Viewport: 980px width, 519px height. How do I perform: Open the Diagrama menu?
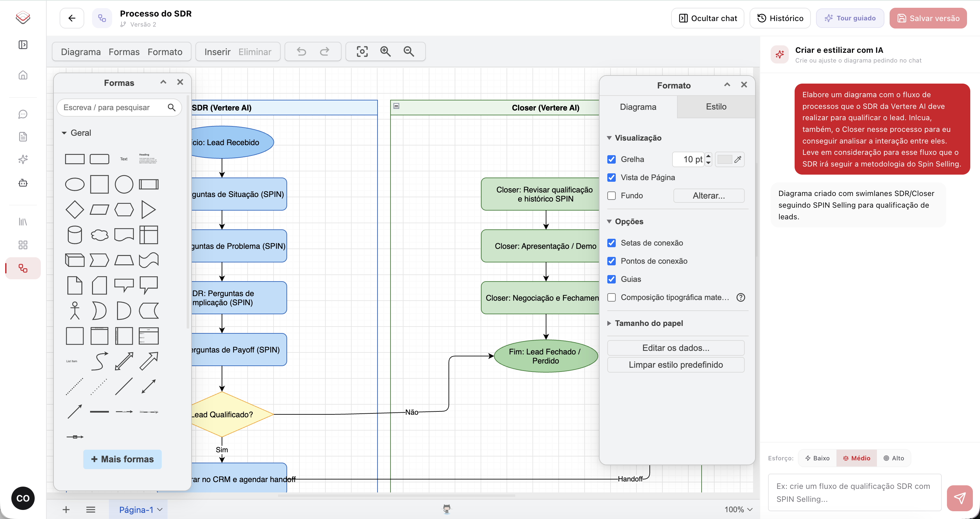click(81, 52)
